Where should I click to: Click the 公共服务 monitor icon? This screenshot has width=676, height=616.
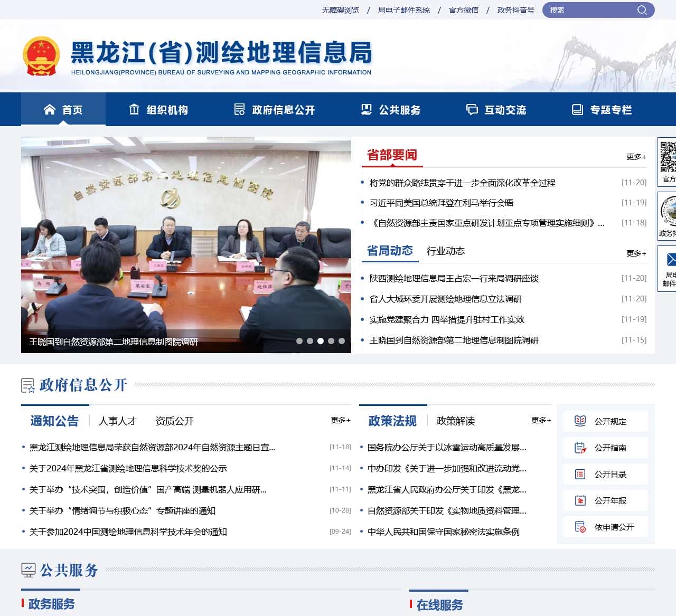point(27,571)
